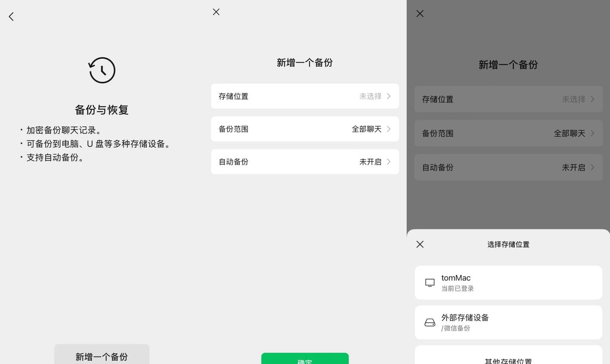The height and width of the screenshot is (364, 610).
Task: Choose tomMac as the backup storage location
Action: click(x=508, y=282)
